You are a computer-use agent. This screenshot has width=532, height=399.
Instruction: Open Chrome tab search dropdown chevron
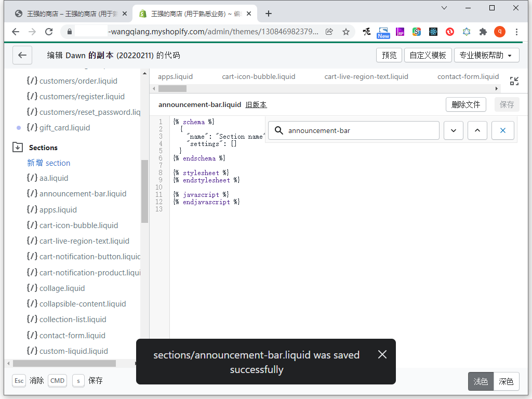tap(444, 8)
